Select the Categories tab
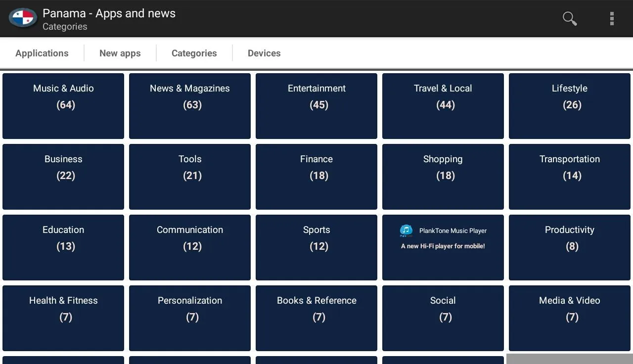 (x=194, y=53)
